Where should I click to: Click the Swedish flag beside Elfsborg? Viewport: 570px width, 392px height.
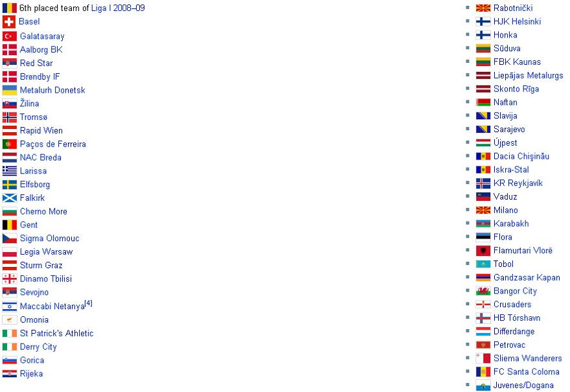click(10, 185)
